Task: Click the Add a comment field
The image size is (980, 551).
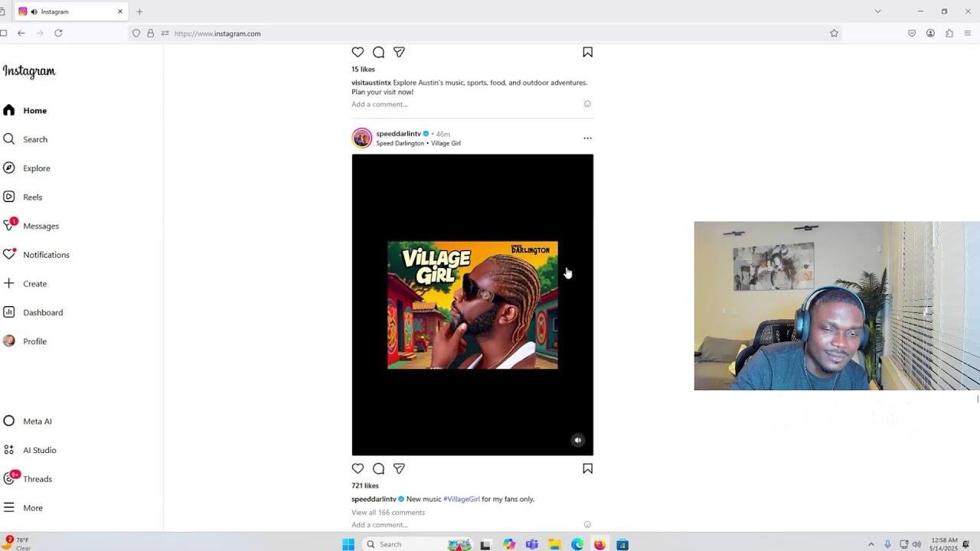Action: click(380, 525)
